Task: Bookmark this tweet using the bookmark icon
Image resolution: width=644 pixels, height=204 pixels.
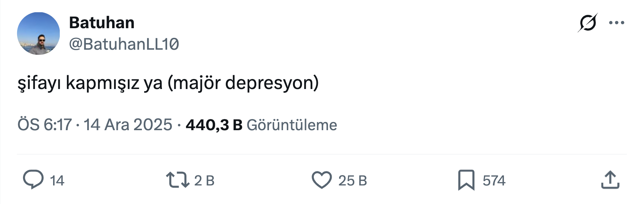Action: tap(466, 180)
